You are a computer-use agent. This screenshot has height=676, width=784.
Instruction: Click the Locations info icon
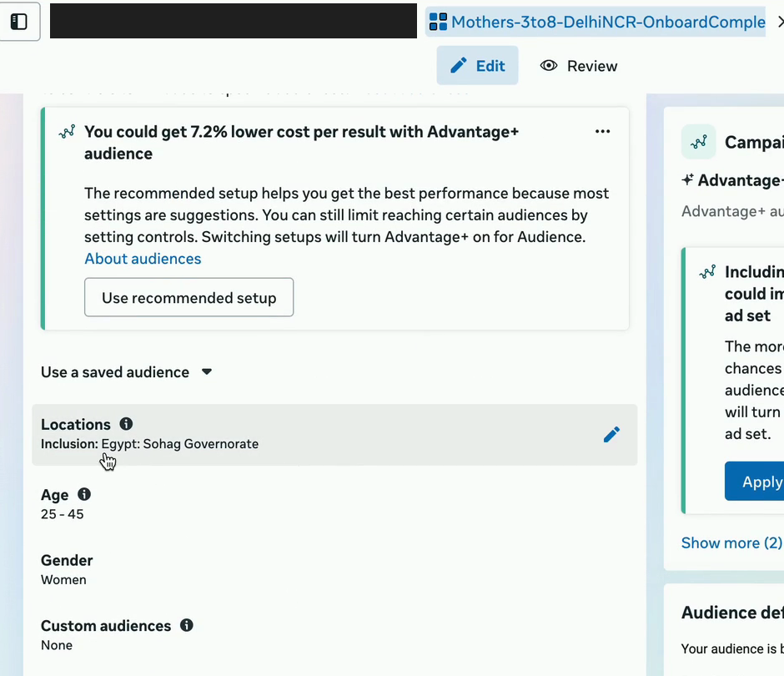[x=126, y=424]
